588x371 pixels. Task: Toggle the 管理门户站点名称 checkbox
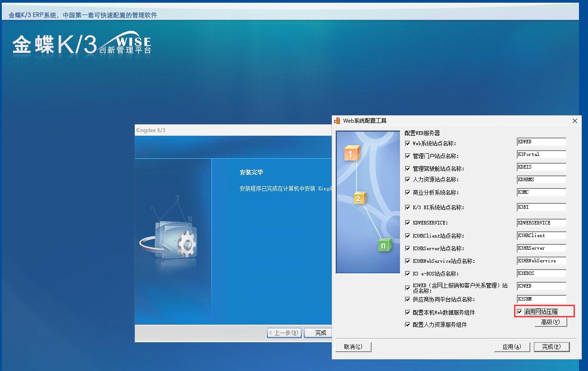click(x=408, y=156)
